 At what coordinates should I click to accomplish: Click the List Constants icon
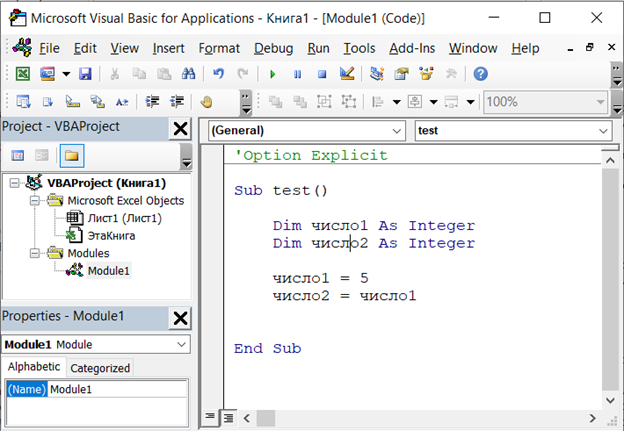click(x=48, y=102)
